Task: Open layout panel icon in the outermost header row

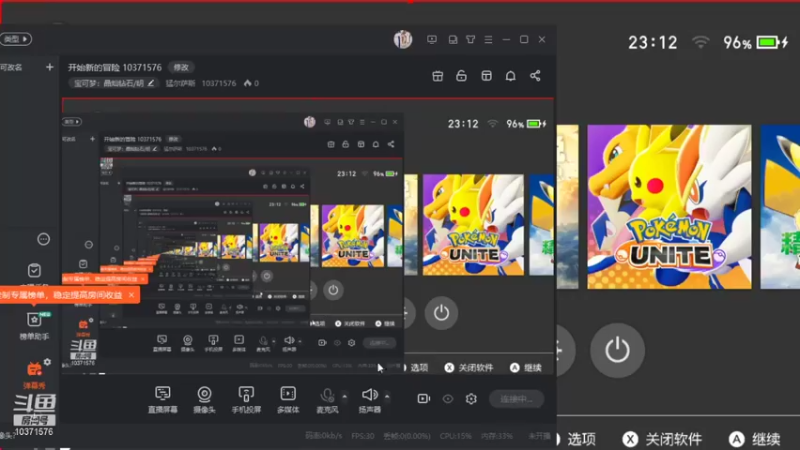Action: pyautogui.click(x=486, y=76)
